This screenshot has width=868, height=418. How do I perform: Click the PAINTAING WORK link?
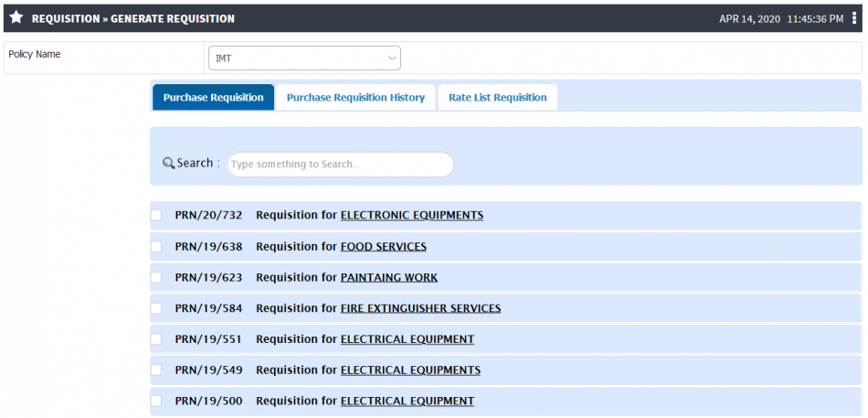point(389,277)
